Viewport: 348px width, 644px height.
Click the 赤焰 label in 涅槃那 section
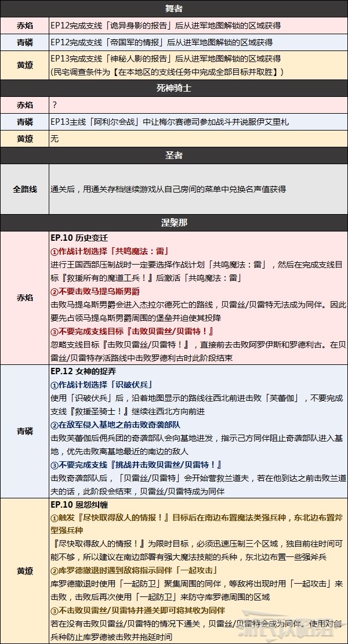pyautogui.click(x=24, y=298)
